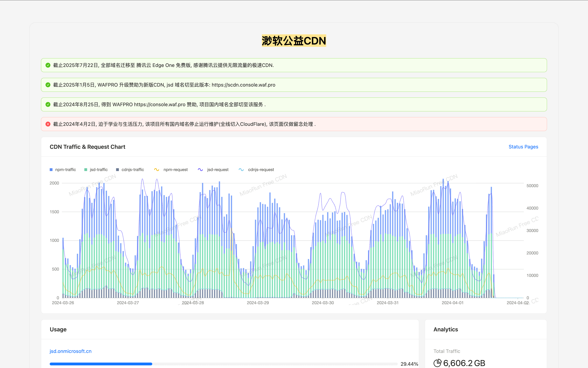Image resolution: width=588 pixels, height=368 pixels.
Task: Click the WAFPRO 升级赞助为新版CDN notice text
Action: pos(164,85)
